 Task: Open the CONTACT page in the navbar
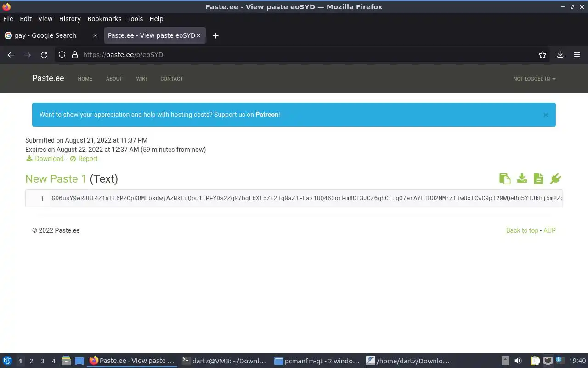[172, 79]
